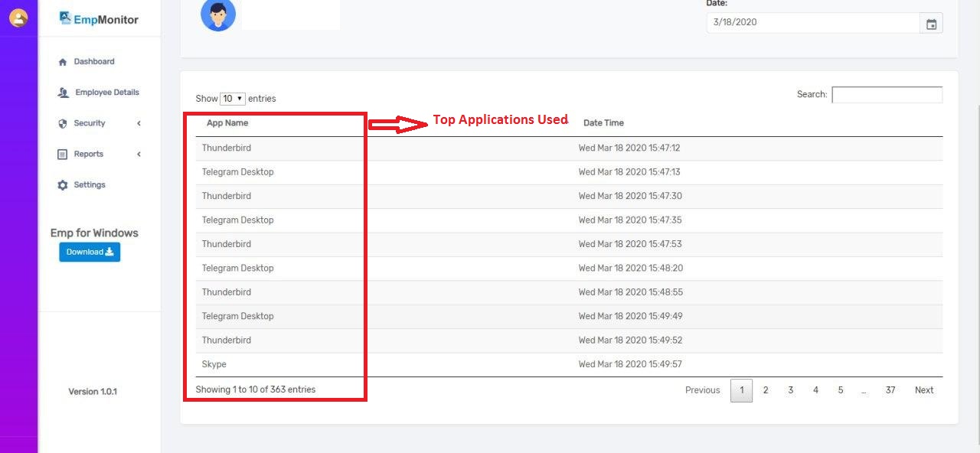Click the Employee Details person icon
Viewport: 980px width, 453px height.
63,93
